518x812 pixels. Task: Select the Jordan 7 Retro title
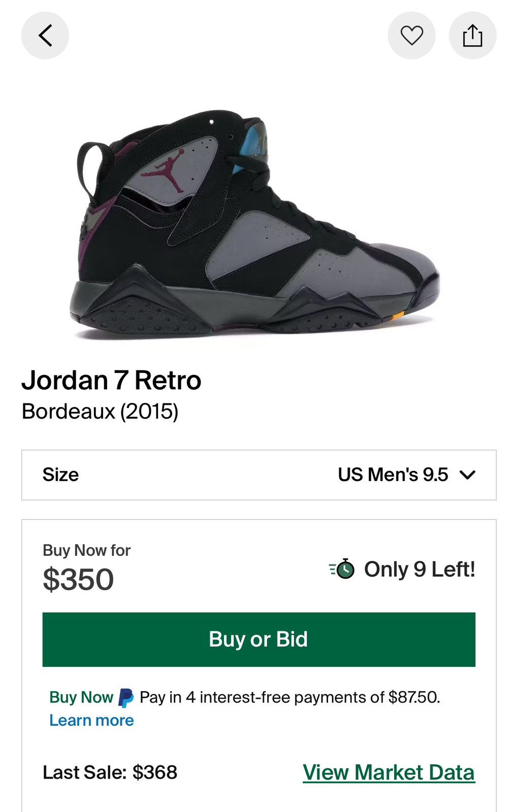coord(111,380)
